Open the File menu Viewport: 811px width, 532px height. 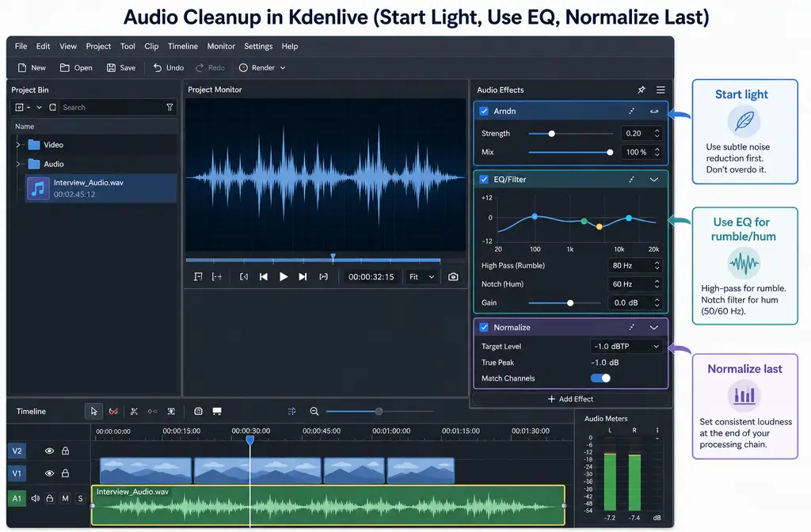(21, 46)
